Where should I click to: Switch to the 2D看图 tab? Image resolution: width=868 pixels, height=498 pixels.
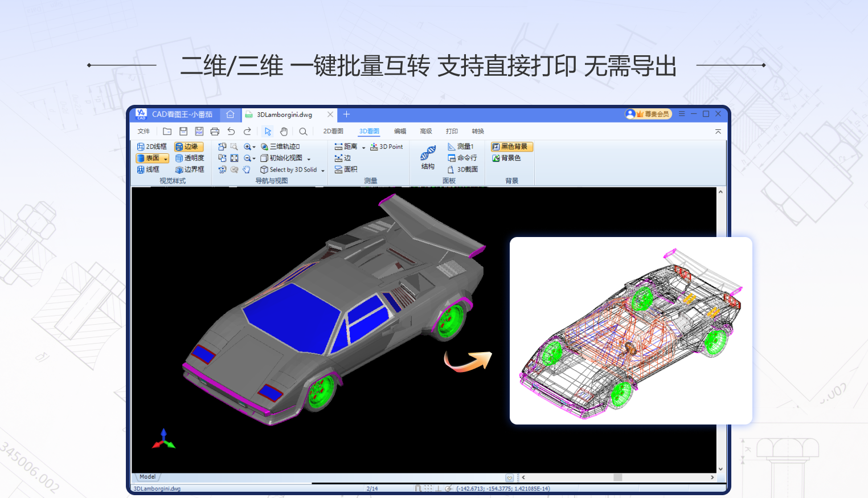(333, 132)
